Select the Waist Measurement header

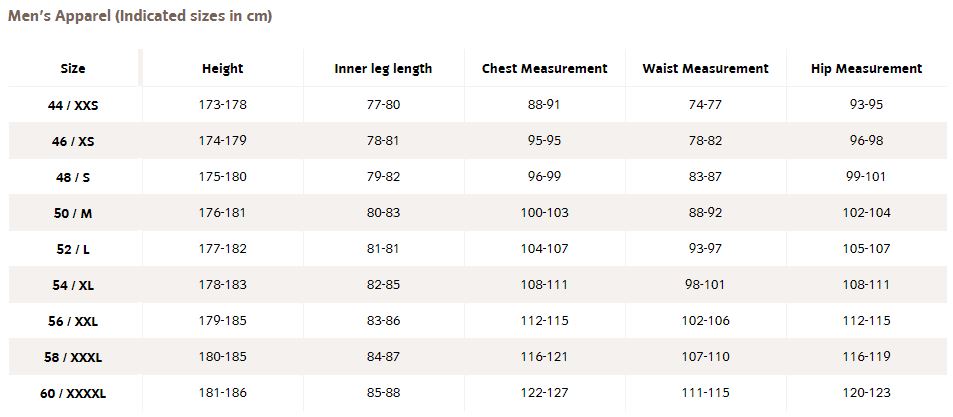706,69
